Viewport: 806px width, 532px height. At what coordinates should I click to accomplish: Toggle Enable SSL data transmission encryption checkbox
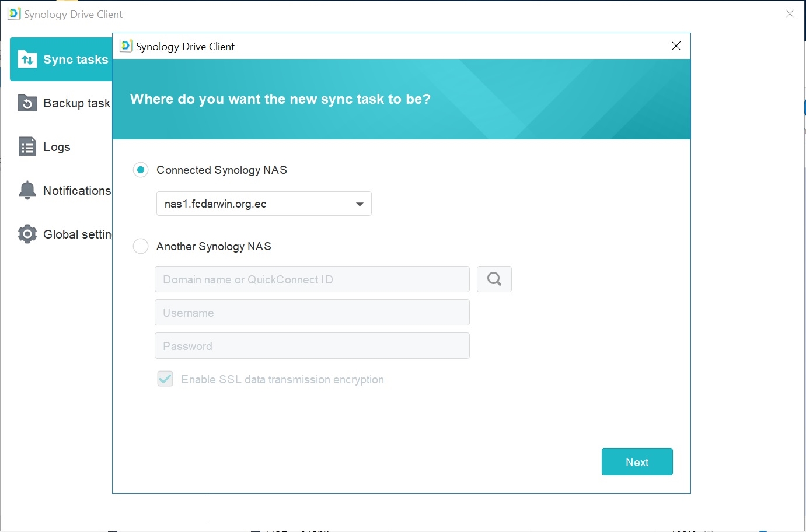pyautogui.click(x=165, y=379)
